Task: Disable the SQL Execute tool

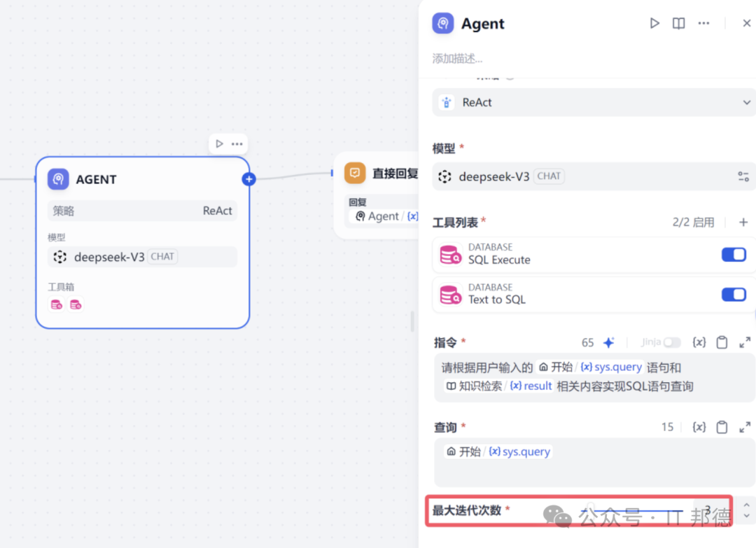Action: click(x=734, y=254)
